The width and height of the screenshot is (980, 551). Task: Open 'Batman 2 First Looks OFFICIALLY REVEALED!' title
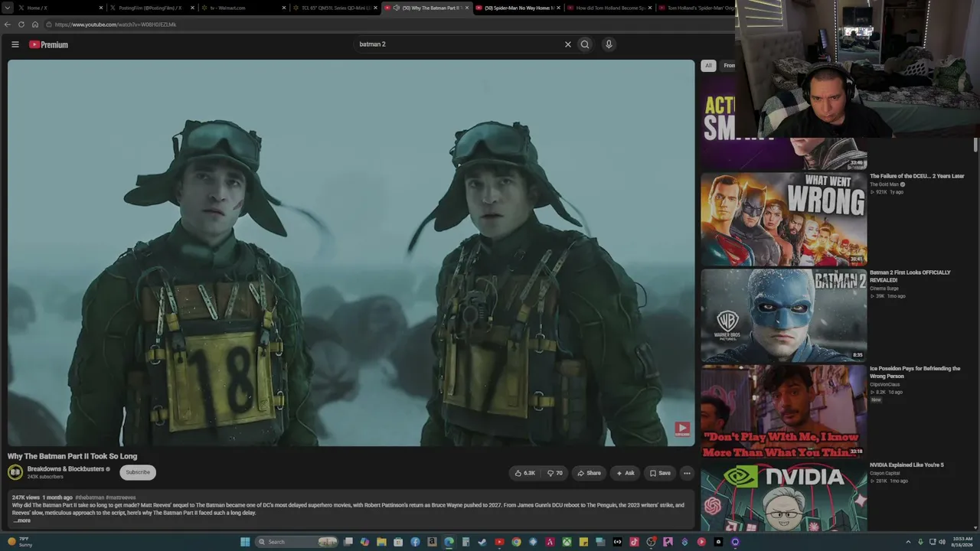coord(910,276)
